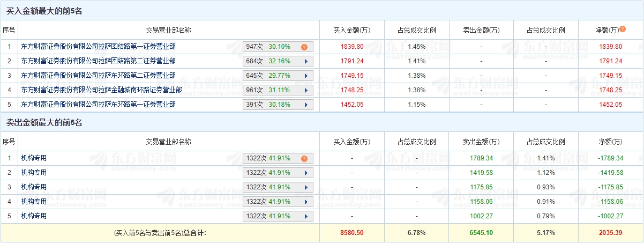Open 东方财富证券拉萨东环路第一证券营业部 link
This screenshot has width=644, height=243.
click(98, 105)
